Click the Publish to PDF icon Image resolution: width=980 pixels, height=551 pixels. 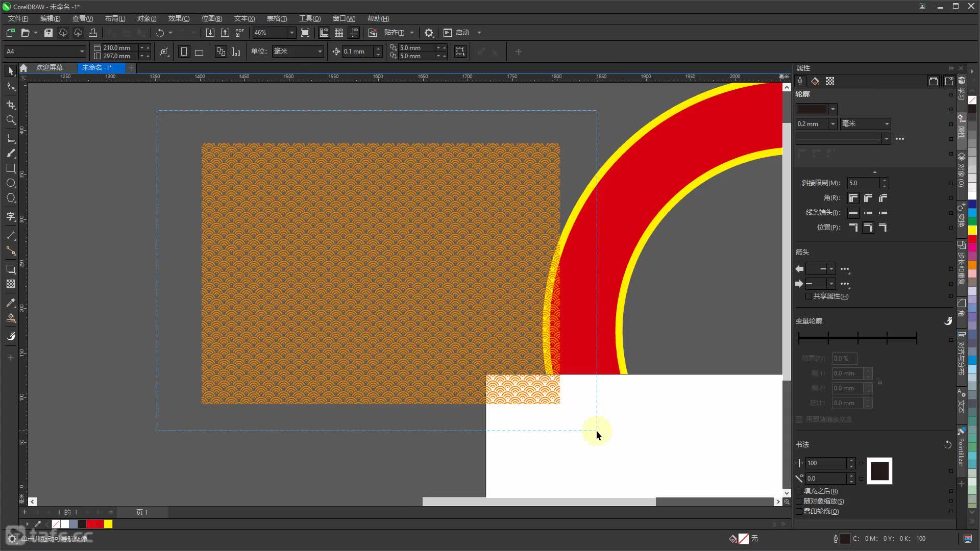[x=240, y=33]
